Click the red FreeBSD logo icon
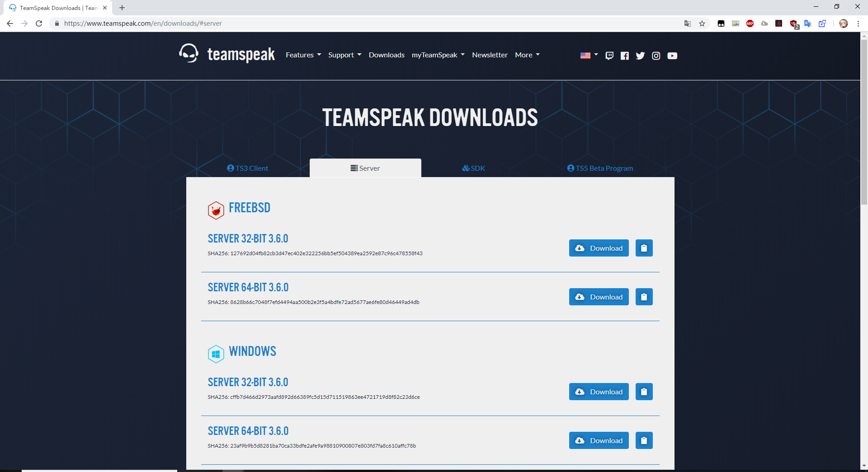Viewport: 868px width, 472px height. (216, 210)
